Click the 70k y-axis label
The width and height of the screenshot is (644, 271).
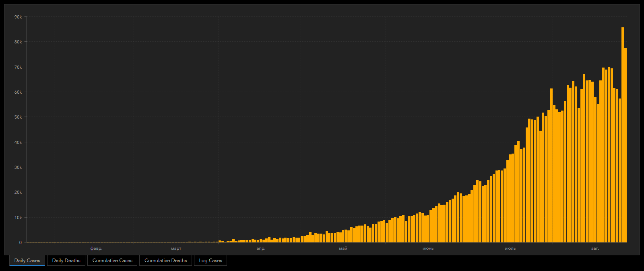(x=18, y=67)
